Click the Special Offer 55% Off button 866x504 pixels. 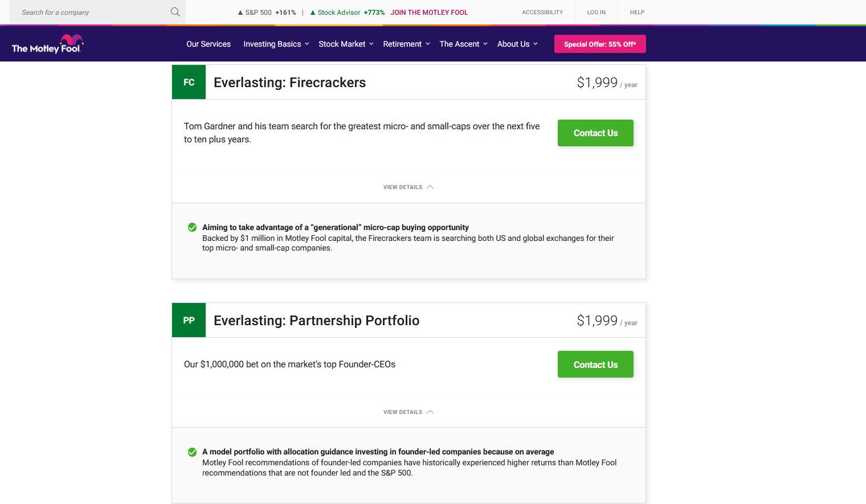[600, 44]
